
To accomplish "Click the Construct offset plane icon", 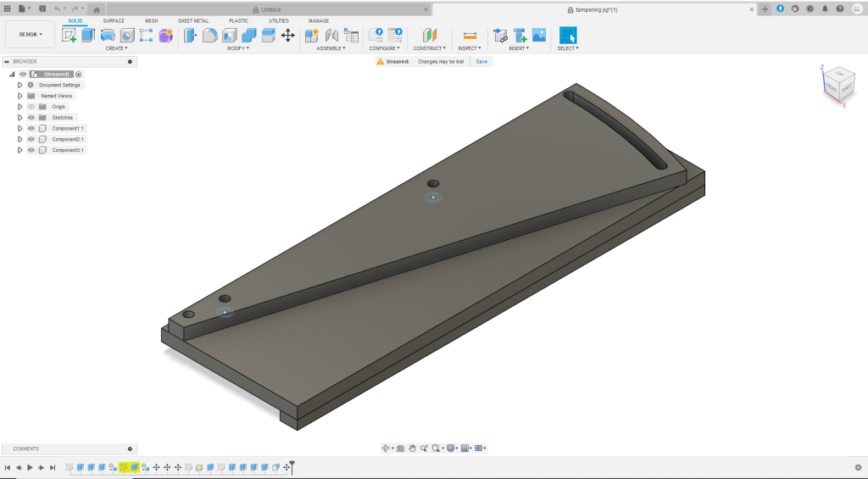I will click(x=430, y=36).
